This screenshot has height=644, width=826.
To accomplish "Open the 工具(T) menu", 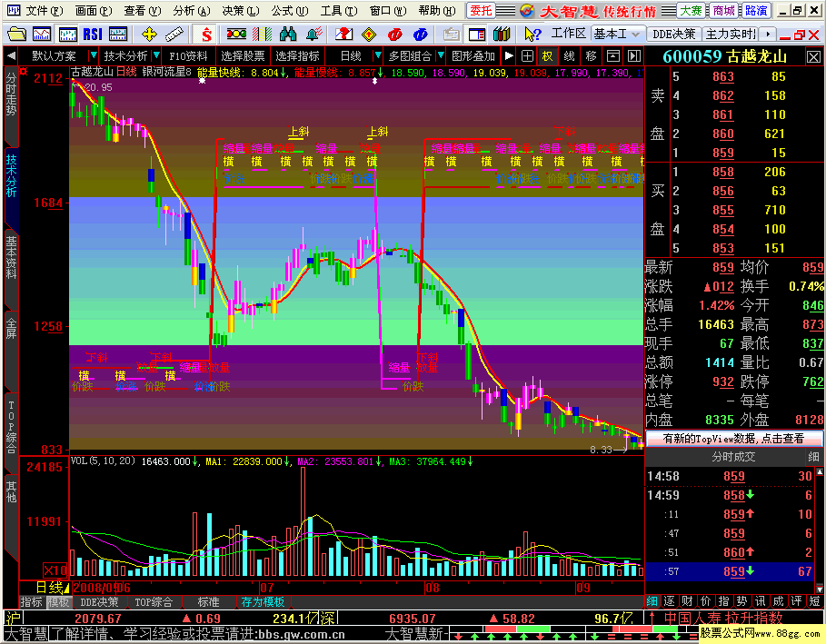I will (x=339, y=11).
